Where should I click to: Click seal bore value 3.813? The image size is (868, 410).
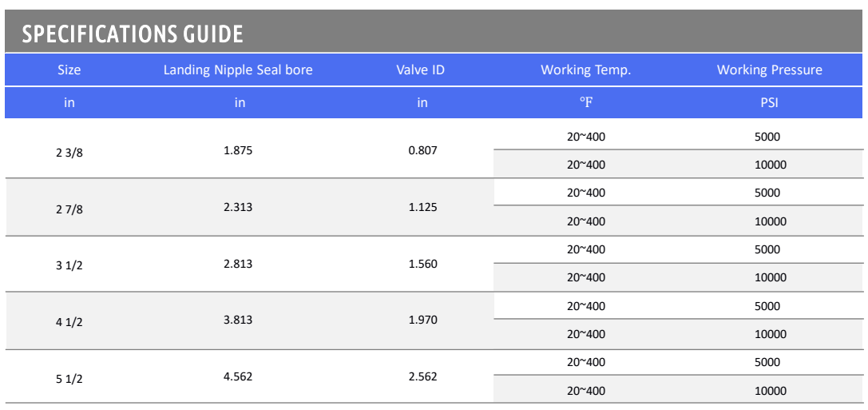click(x=238, y=320)
